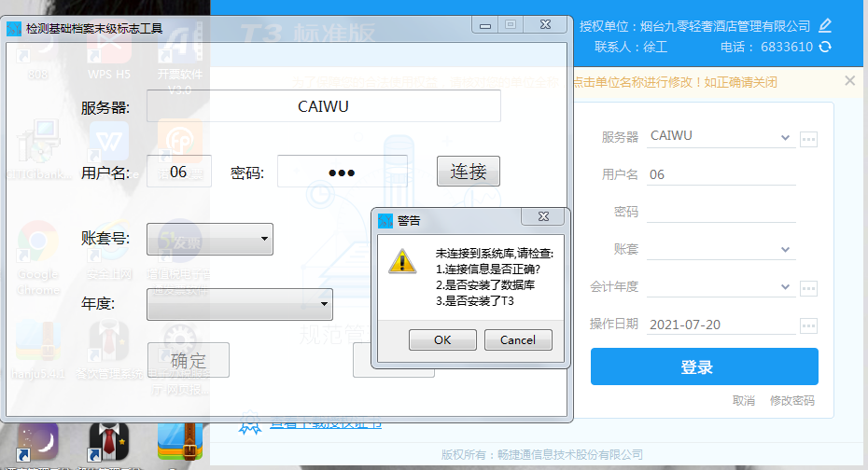
Task: Click the 用户名 field showing 06 in tool
Action: pyautogui.click(x=179, y=172)
